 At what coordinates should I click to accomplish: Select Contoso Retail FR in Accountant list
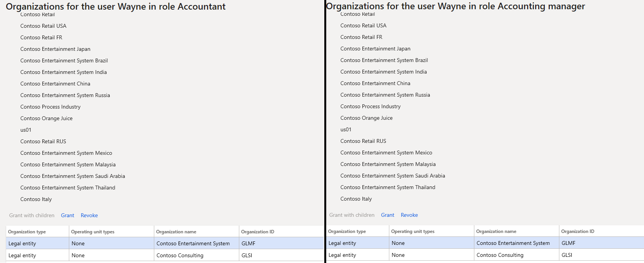[41, 37]
